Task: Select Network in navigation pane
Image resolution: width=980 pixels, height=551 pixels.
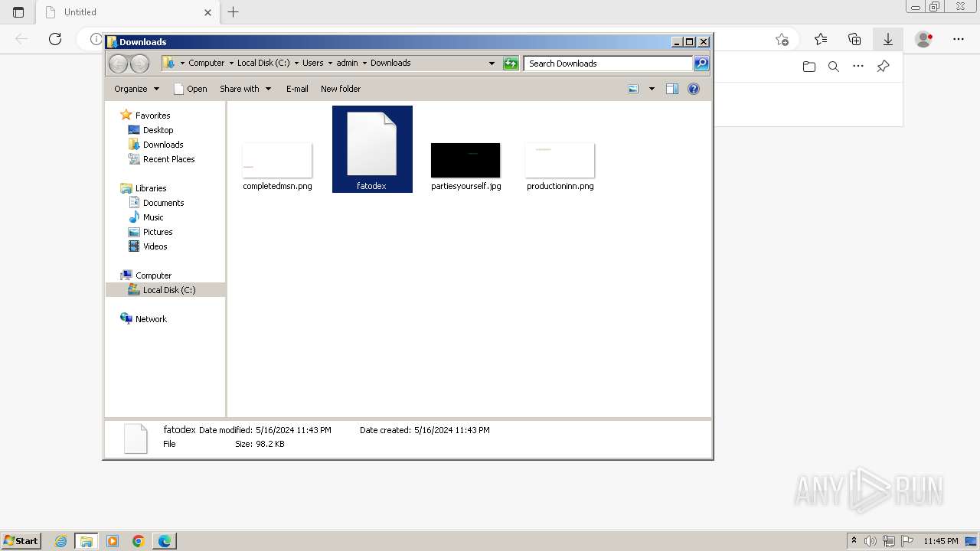Action: click(x=151, y=319)
